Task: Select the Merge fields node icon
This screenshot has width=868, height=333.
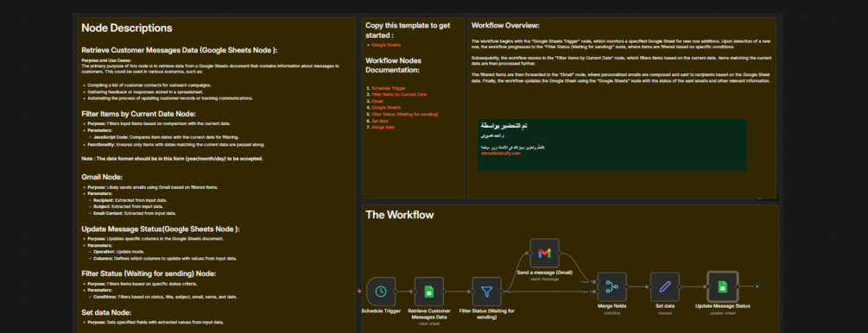Action: pos(611,286)
